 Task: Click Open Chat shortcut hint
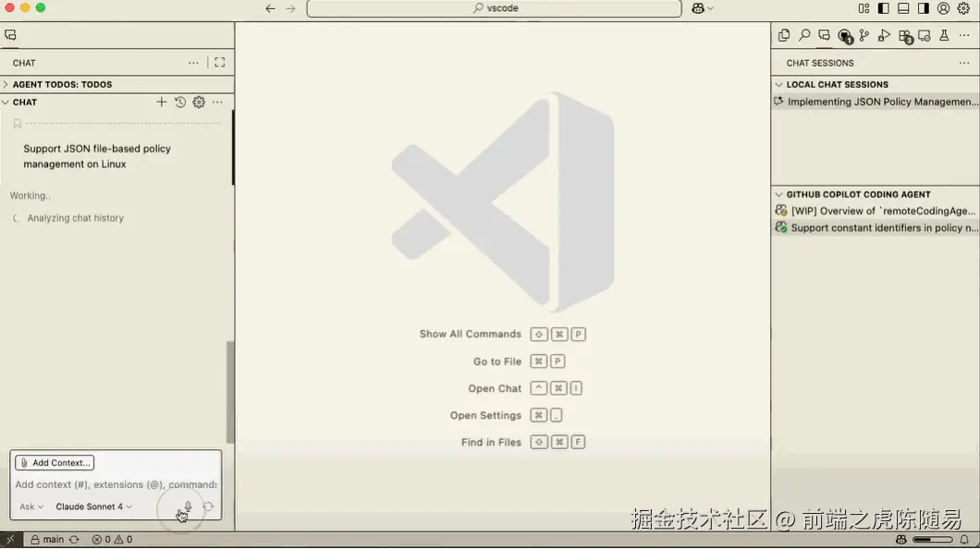(525, 388)
